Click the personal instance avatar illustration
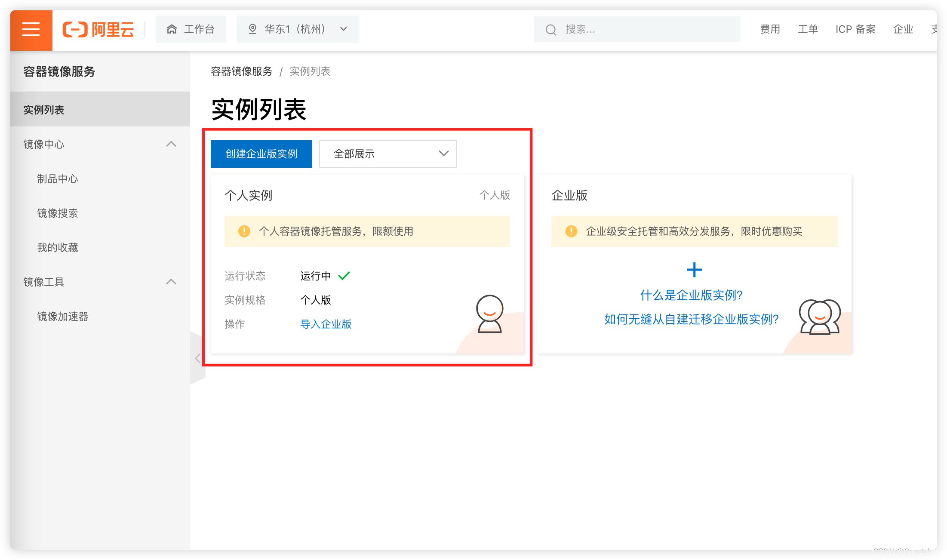This screenshot has height=560, width=947. (x=489, y=314)
